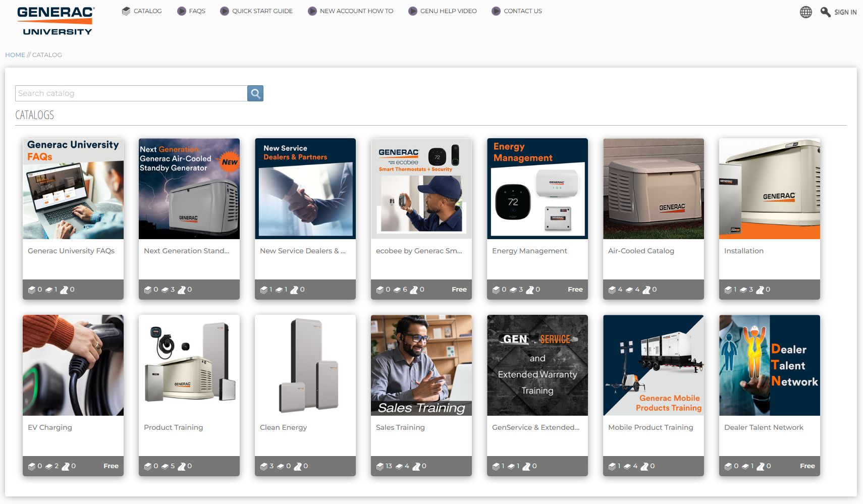
Task: Click the Catalog stack icon in navigation
Action: [126, 11]
